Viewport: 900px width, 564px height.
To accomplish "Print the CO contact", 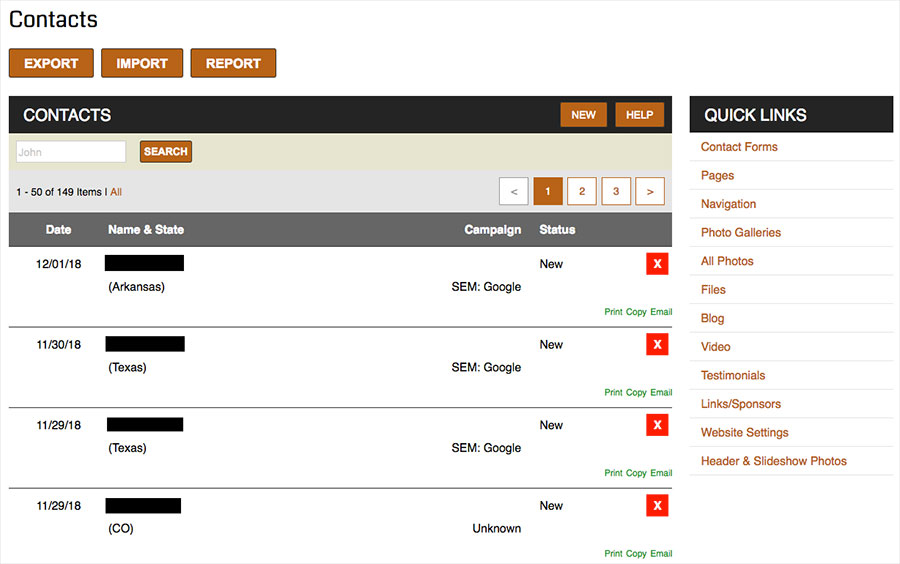I will tap(613, 554).
